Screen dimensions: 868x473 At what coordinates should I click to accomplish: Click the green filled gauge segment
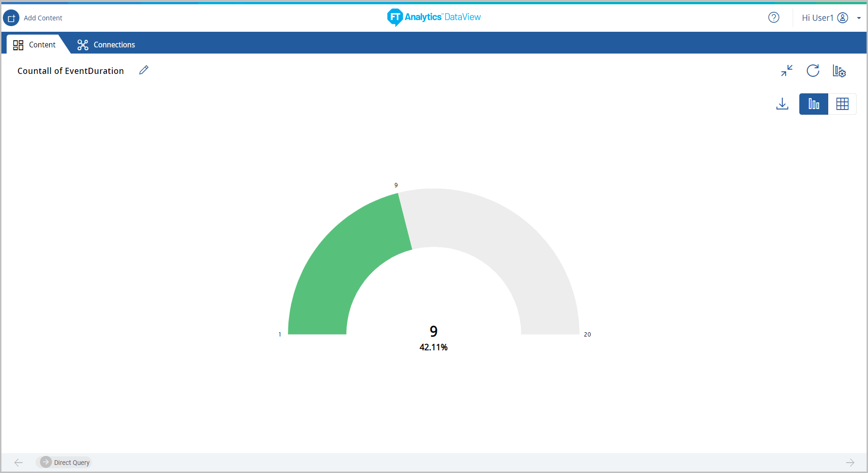[341, 265]
